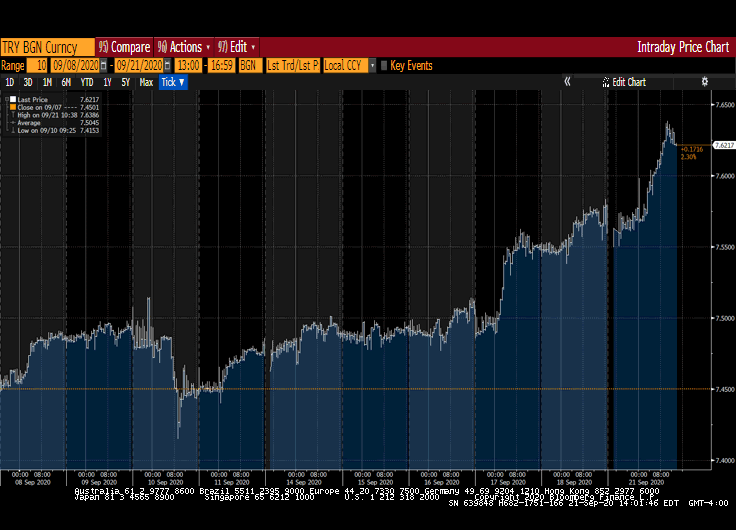
Task: Click the Average legend marker
Action: [13, 123]
